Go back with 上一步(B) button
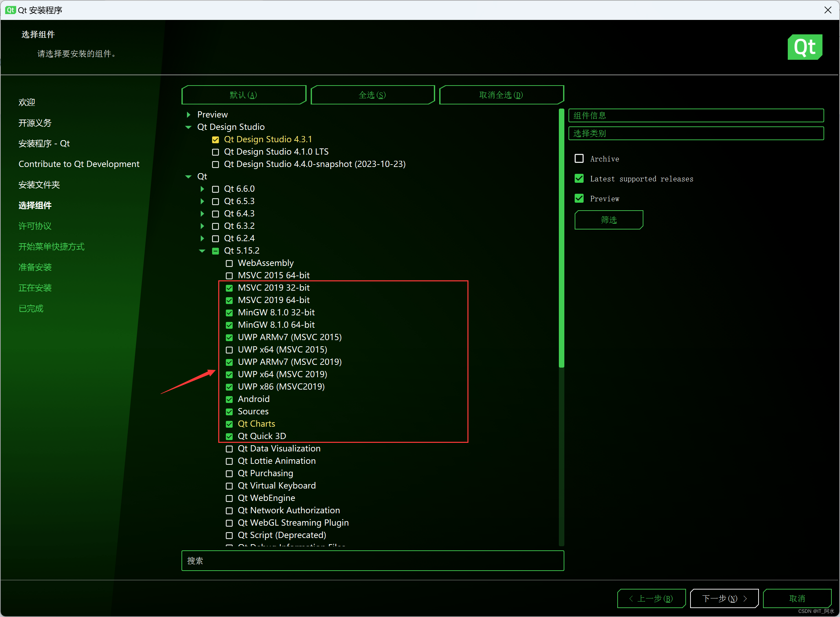 (651, 598)
